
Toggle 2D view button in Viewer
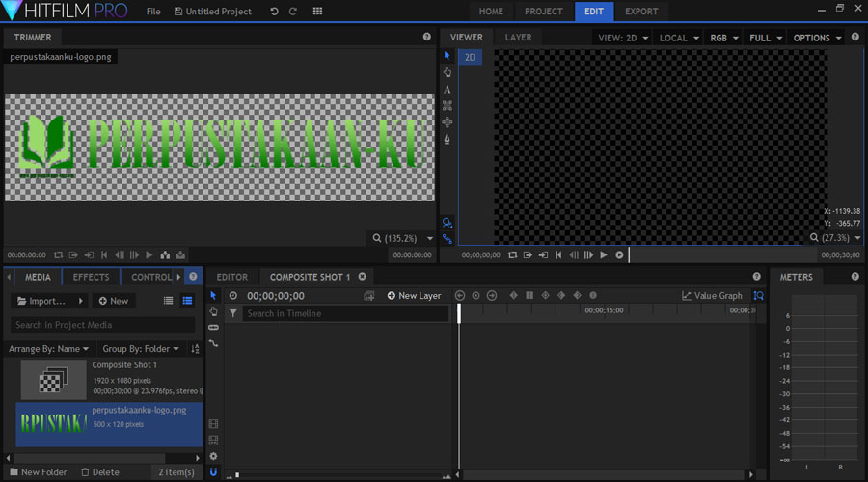(470, 57)
